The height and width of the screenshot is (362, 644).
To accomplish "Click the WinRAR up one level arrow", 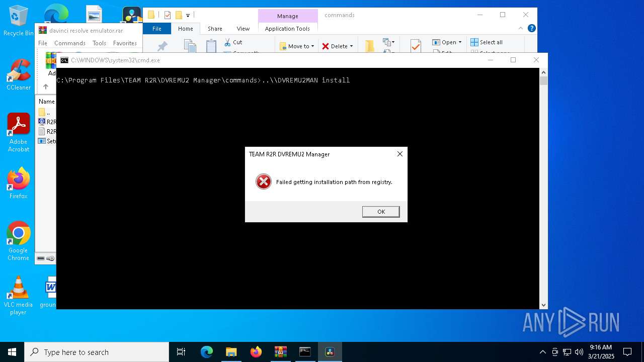I will (45, 86).
